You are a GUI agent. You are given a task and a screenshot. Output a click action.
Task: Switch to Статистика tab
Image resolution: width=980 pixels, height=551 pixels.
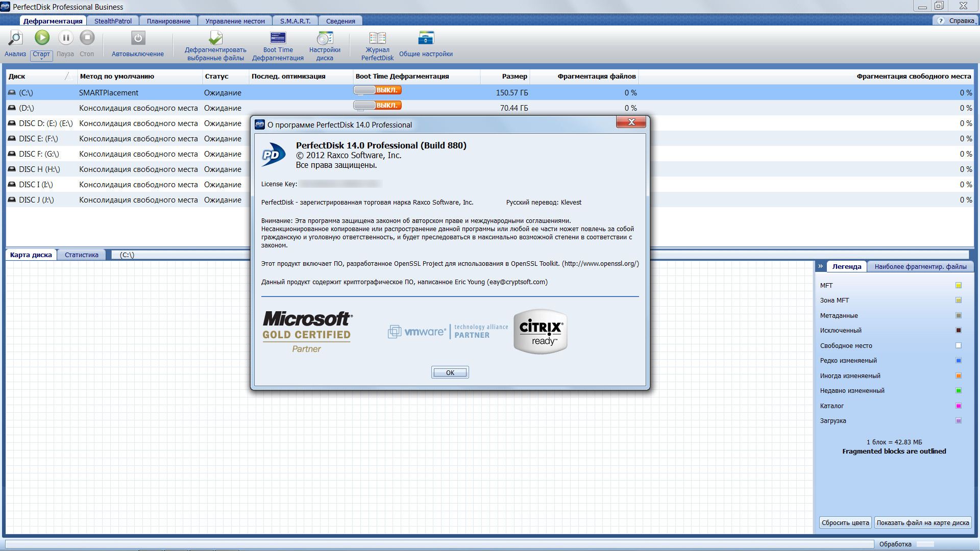(x=82, y=255)
